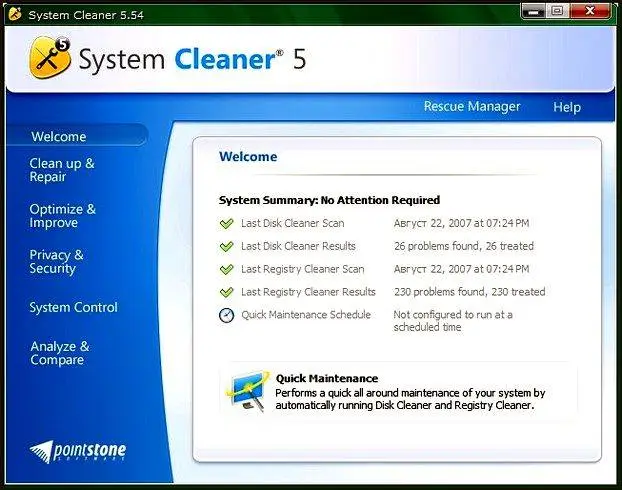This screenshot has height=490, width=622.
Task: Maximize the System Cleaner window
Action: 557,11
